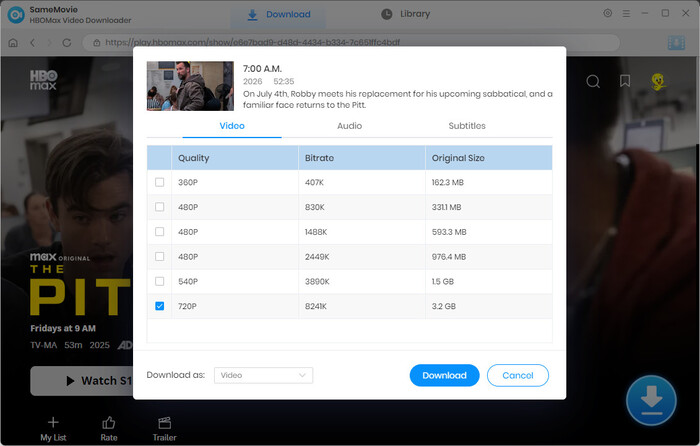Viewport: 700px width, 446px height.
Task: Check the 360P quality checkbox
Action: (x=160, y=183)
